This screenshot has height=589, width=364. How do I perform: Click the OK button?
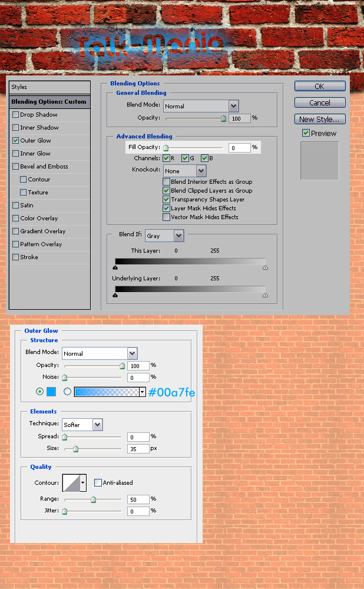tap(320, 86)
